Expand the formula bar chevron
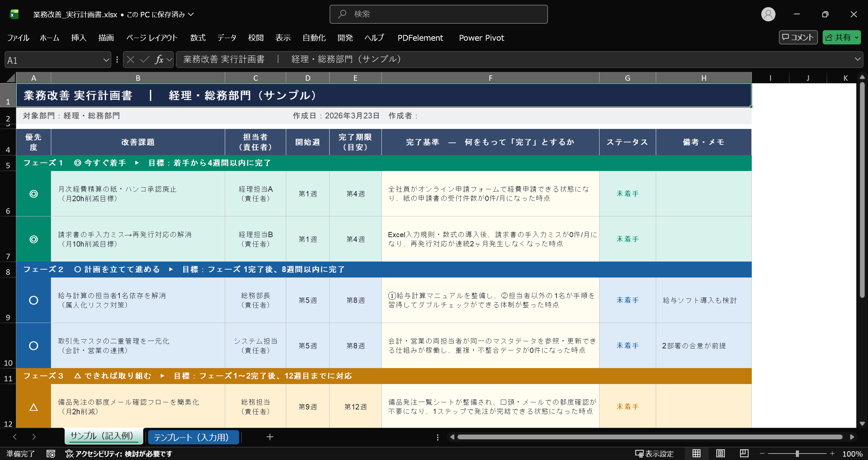Viewport: 868px width, 460px height. [x=857, y=59]
